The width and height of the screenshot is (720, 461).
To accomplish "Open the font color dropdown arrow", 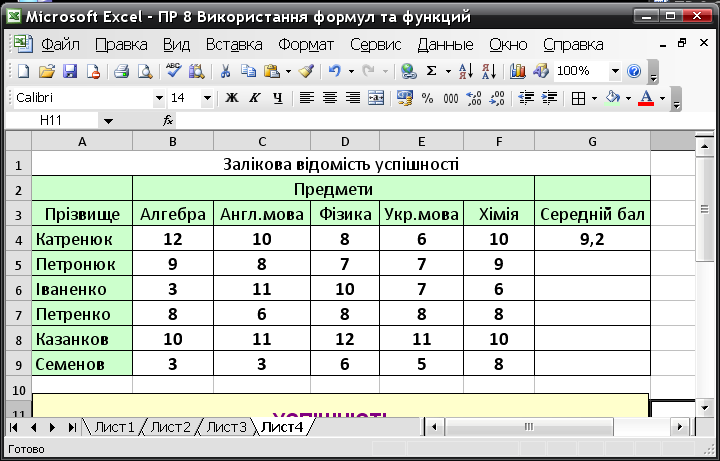I will coord(663,98).
